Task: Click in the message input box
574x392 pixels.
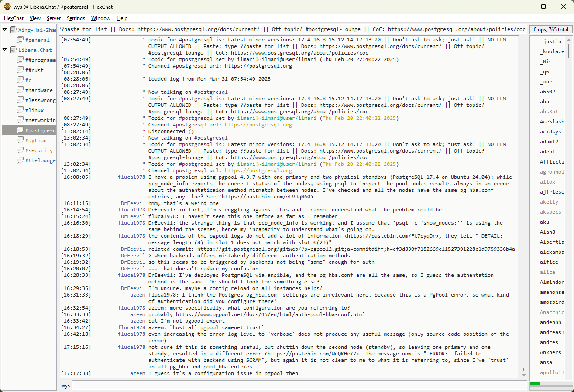Action: point(299,385)
